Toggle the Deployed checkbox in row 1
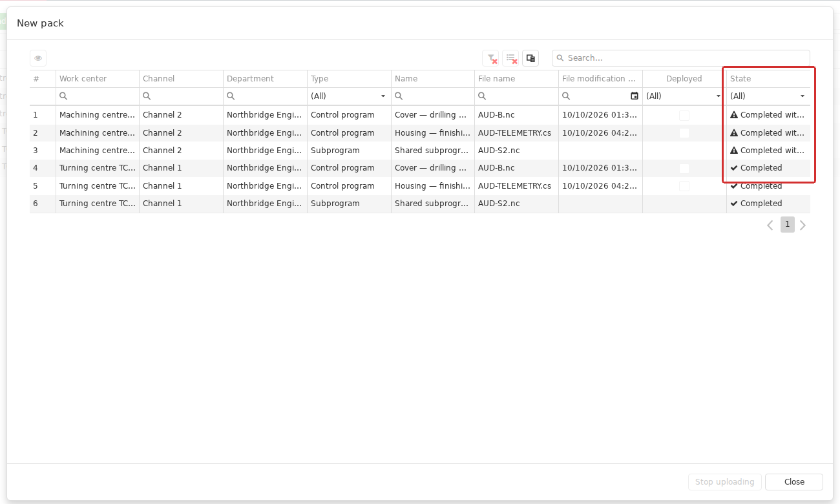 [684, 115]
